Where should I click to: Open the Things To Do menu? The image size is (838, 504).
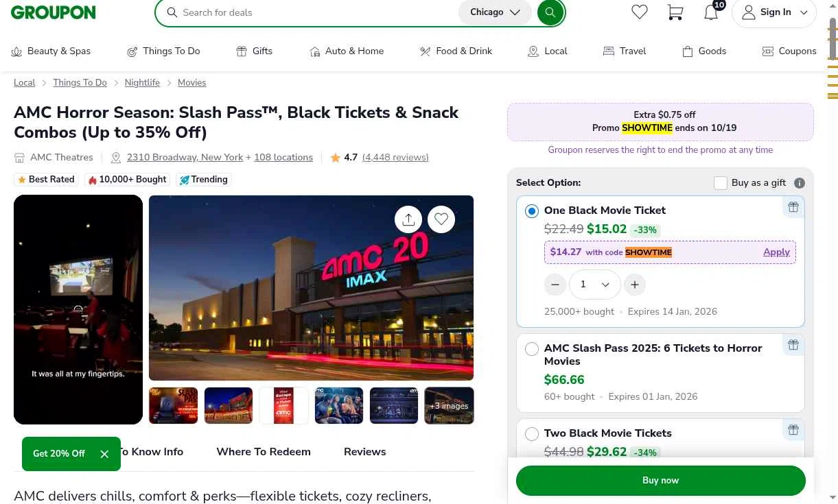click(x=163, y=51)
